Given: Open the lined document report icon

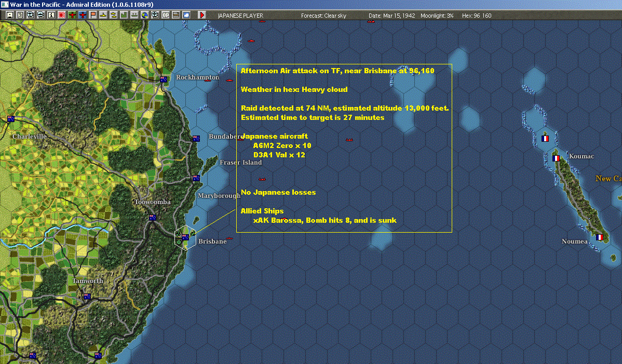Looking at the screenshot, I should pyautogui.click(x=20, y=15).
